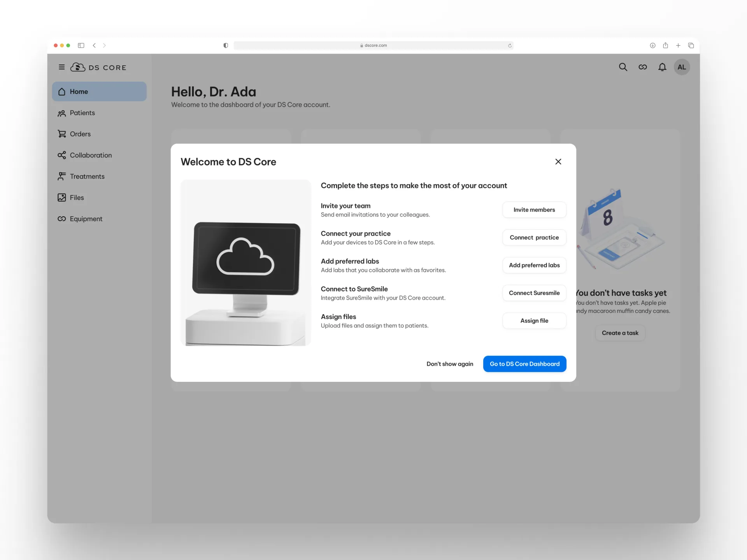This screenshot has width=747, height=560.
Task: Open the hamburger menu icon
Action: [61, 67]
